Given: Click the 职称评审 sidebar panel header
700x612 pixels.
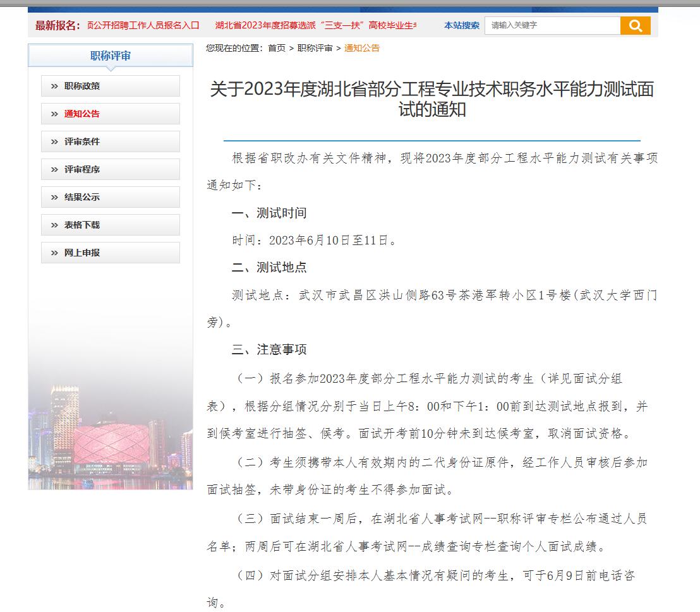Looking at the screenshot, I should tap(111, 56).
